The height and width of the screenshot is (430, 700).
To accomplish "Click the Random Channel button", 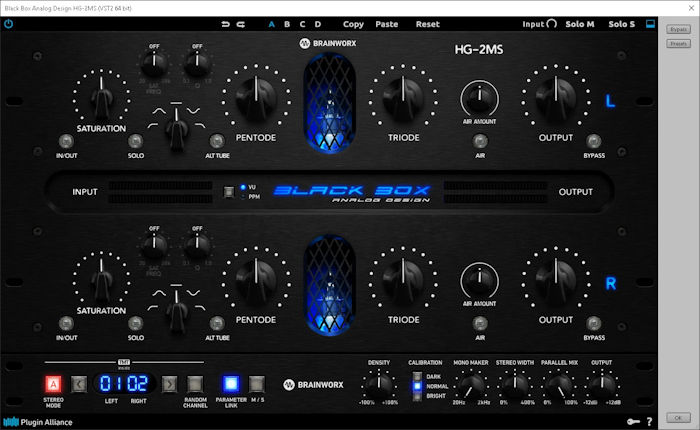I will (195, 384).
